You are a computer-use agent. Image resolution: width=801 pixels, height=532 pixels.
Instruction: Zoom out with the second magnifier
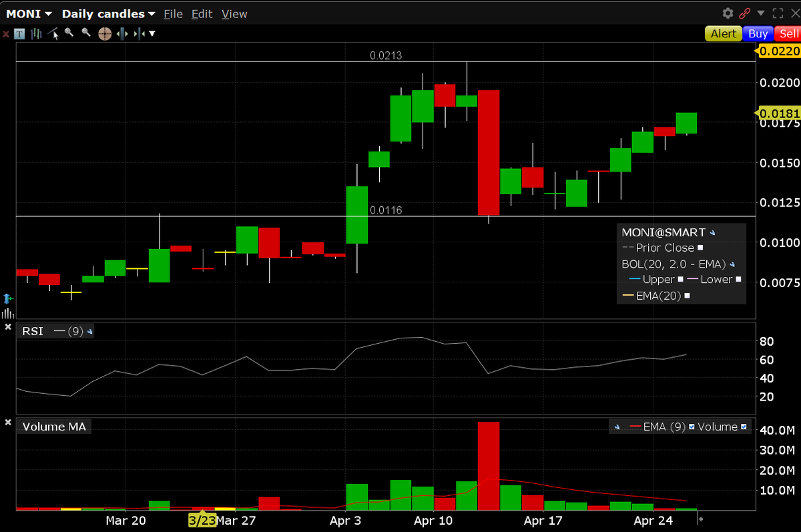85,33
